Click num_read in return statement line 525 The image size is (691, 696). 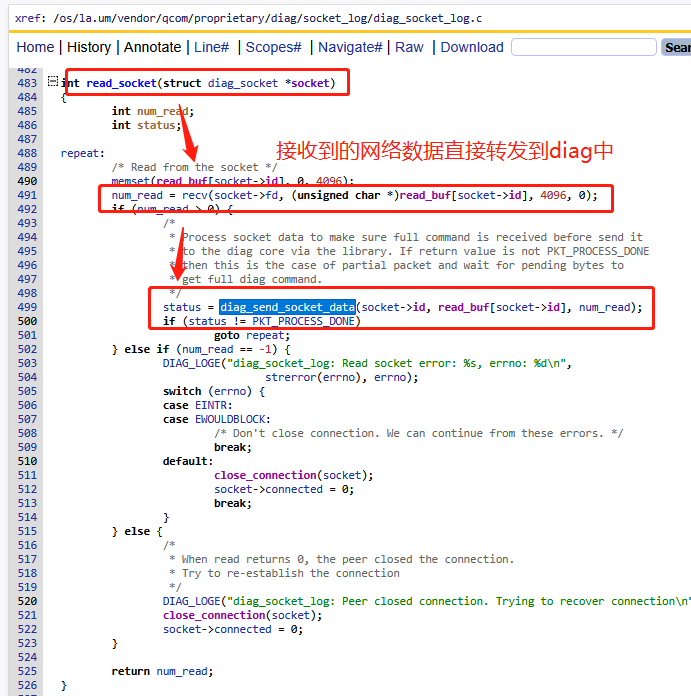pyautogui.click(x=182, y=671)
